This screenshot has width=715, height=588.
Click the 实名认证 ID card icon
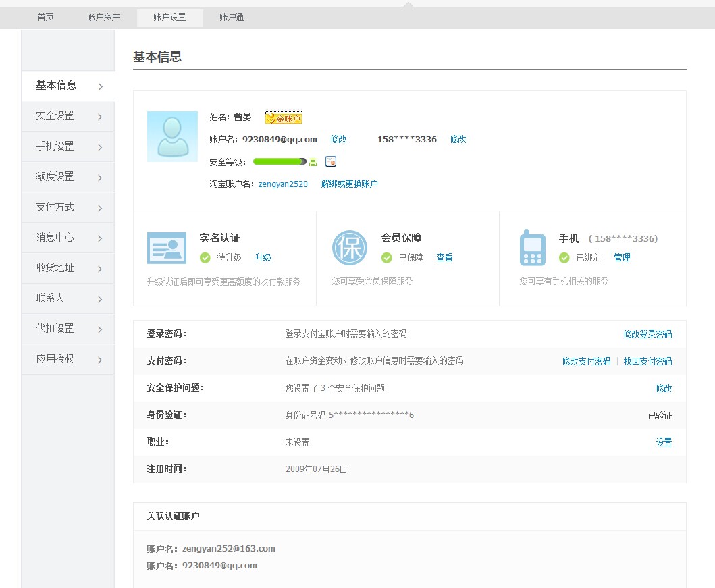167,248
